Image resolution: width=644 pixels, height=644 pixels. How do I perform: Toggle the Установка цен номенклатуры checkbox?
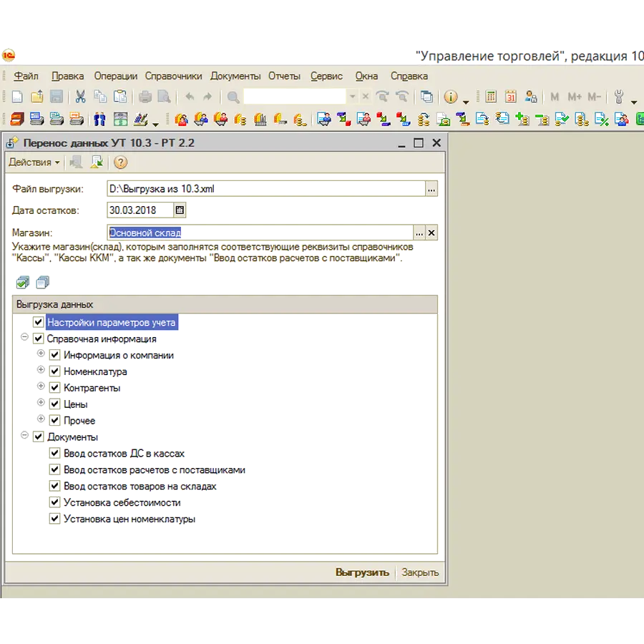point(54,519)
